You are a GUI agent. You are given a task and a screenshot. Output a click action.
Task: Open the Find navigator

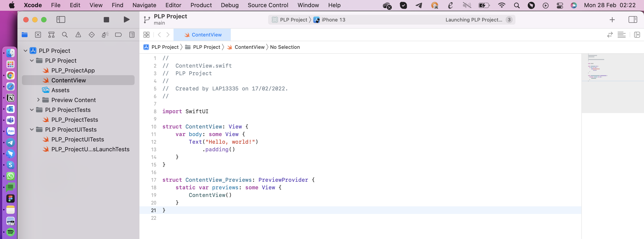(65, 35)
